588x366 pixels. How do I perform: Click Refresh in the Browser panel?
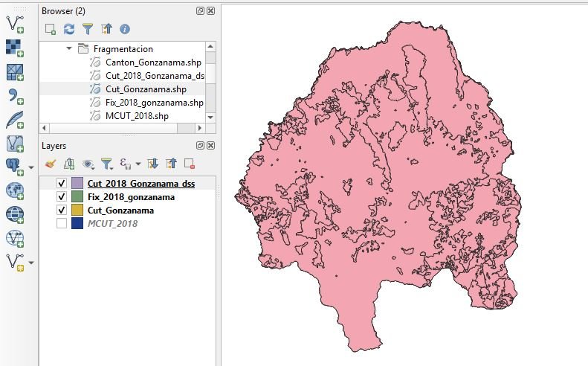[69, 29]
